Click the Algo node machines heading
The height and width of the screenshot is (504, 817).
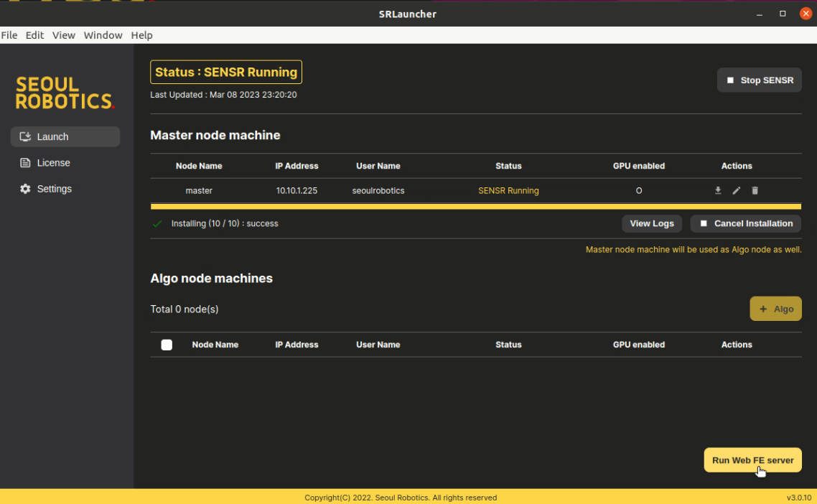[212, 279]
